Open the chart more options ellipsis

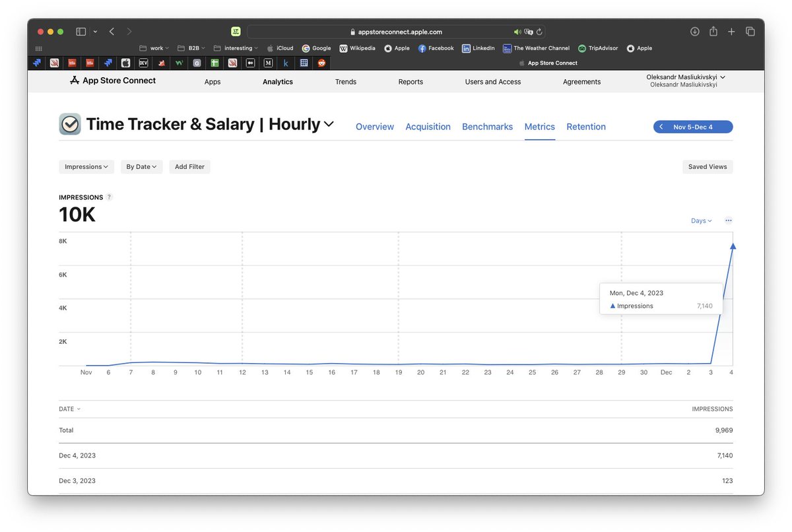[728, 220]
